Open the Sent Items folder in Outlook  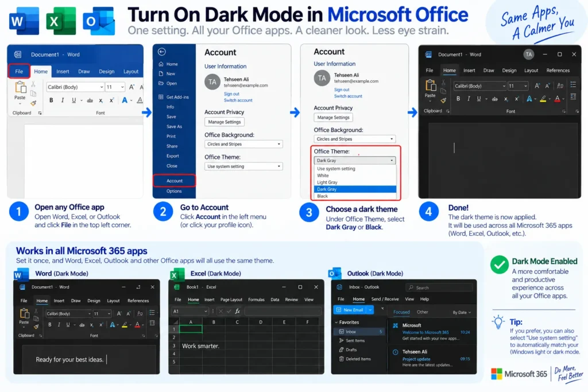point(351,341)
